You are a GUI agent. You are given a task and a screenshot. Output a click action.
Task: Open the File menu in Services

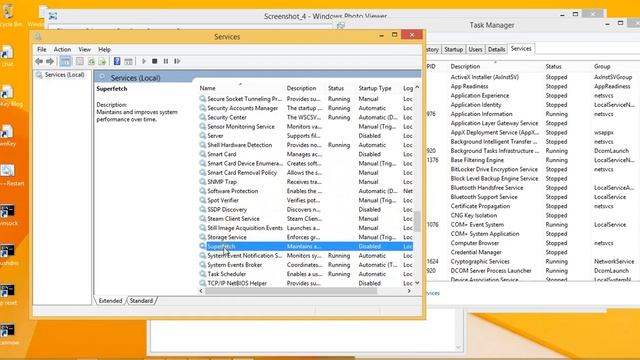(x=42, y=49)
